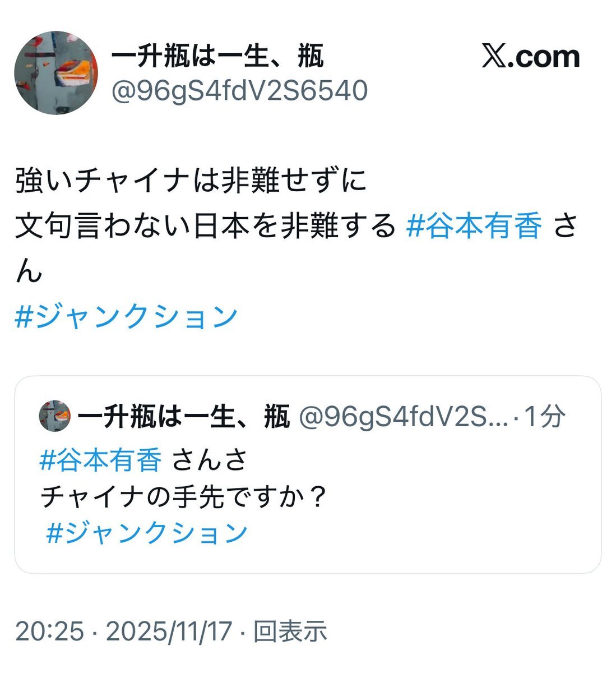Open the handle @96gS4fdV2S6540
The width and height of the screenshot is (616, 673).
tap(239, 91)
